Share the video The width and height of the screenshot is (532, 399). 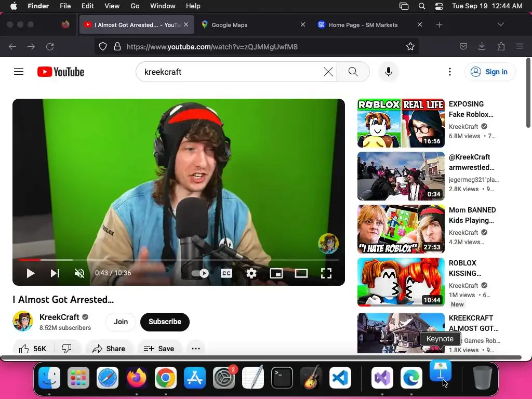109,349
